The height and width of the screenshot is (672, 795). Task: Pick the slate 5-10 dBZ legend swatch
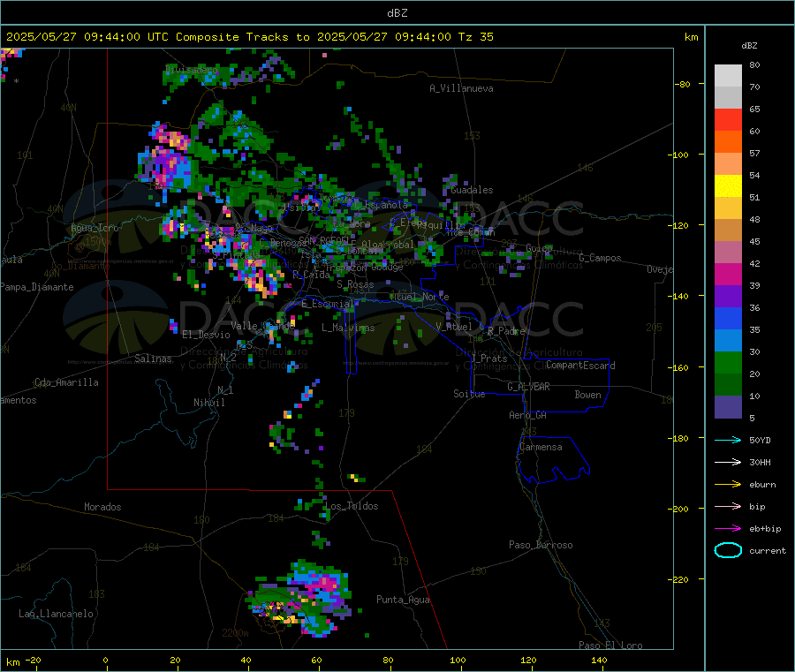728,407
